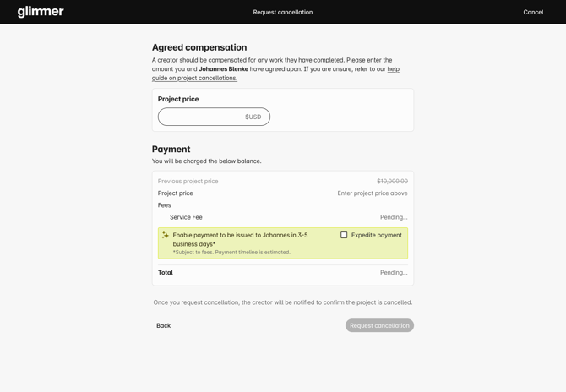The image size is (566, 392).
Task: Click the Service Fee row label
Action: point(186,217)
